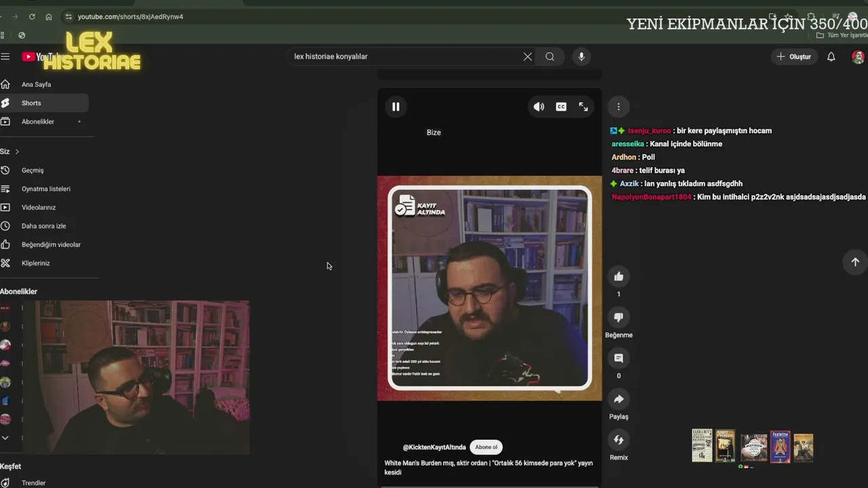The width and height of the screenshot is (868, 488).
Task: Expand the Siz section
Action: 10,151
